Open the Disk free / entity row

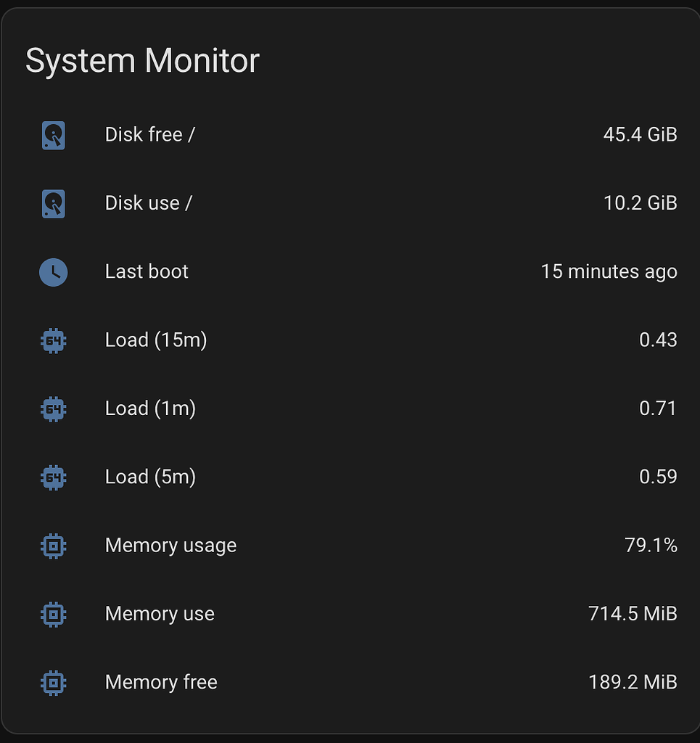click(150, 134)
